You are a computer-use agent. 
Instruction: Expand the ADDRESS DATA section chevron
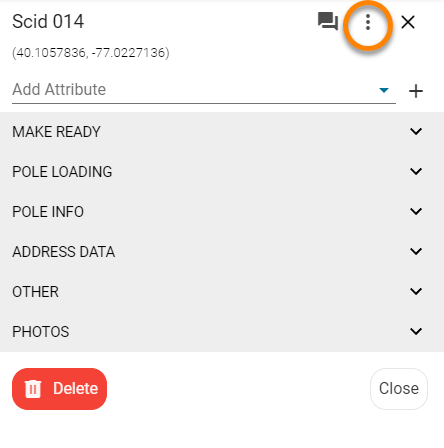[416, 251]
